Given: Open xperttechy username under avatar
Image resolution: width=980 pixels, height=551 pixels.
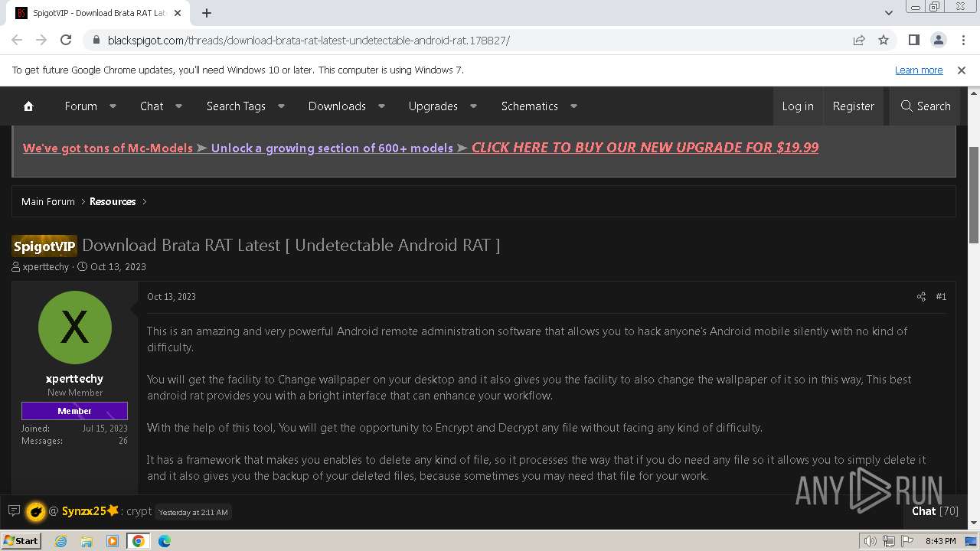Looking at the screenshot, I should coord(74,379).
